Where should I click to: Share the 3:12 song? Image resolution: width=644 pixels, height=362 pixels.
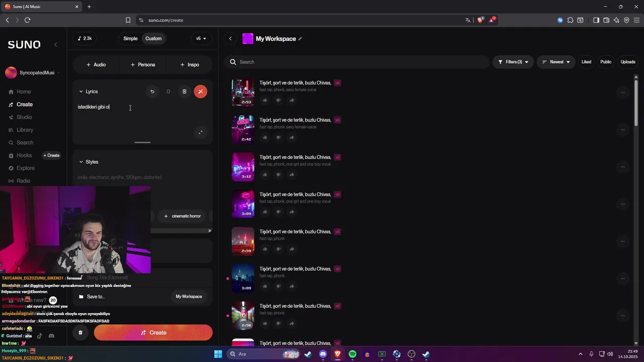[x=292, y=174]
